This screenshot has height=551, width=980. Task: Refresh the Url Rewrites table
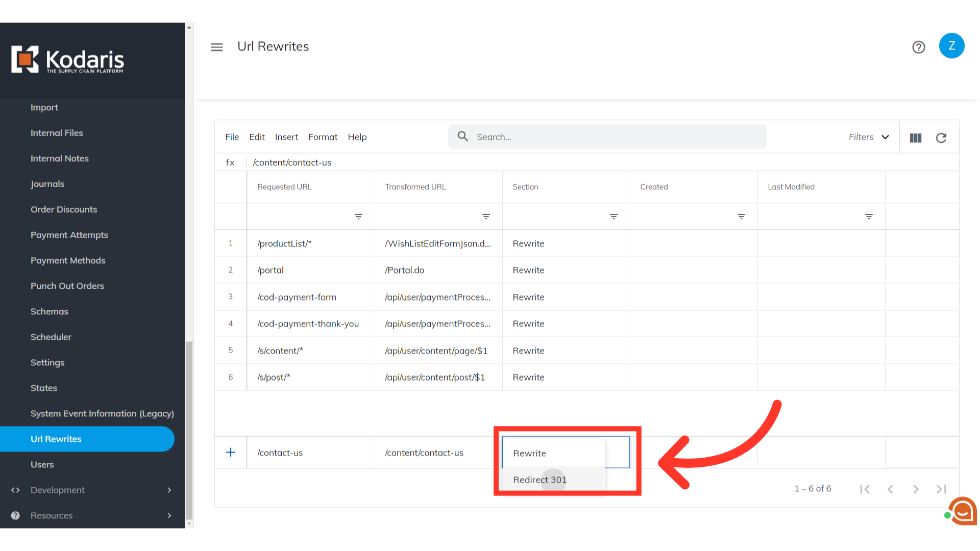(941, 138)
